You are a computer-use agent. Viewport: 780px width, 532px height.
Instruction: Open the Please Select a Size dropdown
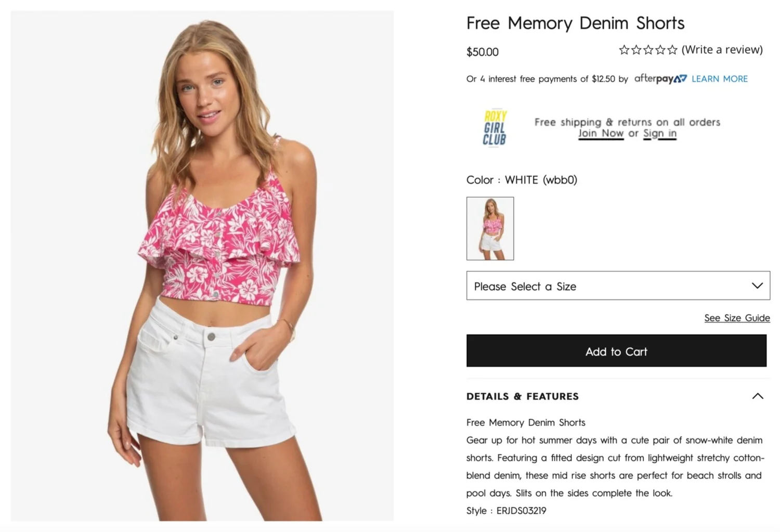pos(618,286)
